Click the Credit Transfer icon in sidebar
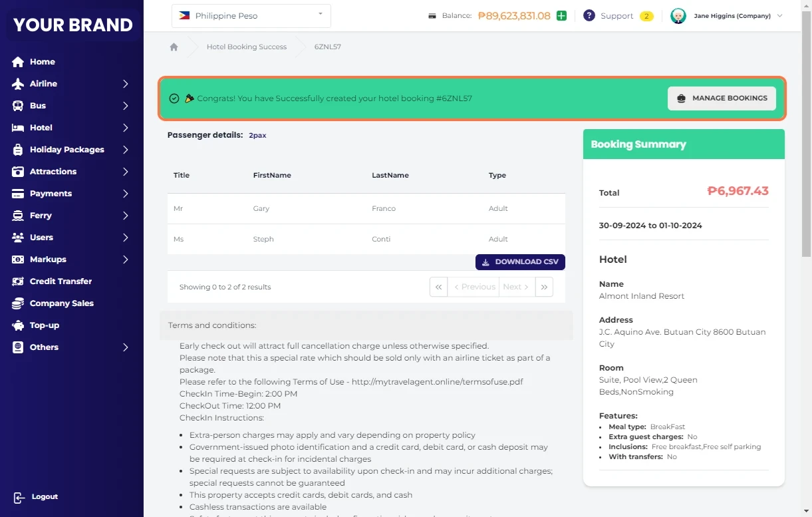 (18, 281)
